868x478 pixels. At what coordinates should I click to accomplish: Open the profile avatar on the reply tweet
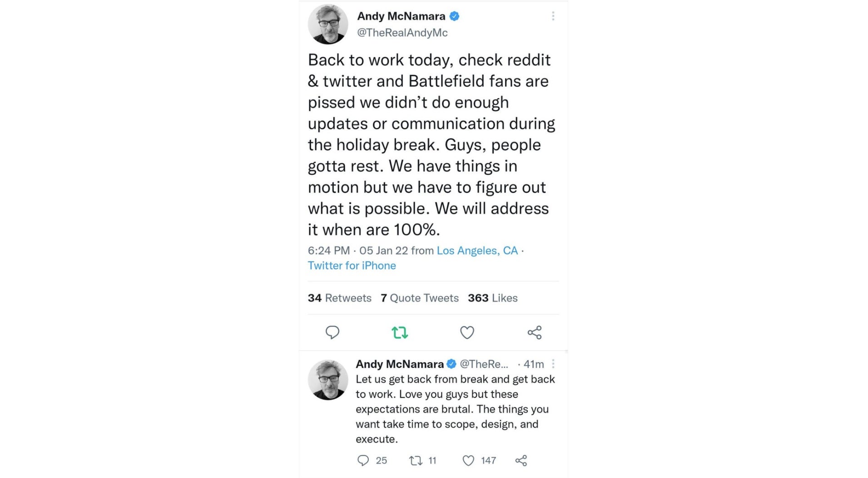click(327, 380)
